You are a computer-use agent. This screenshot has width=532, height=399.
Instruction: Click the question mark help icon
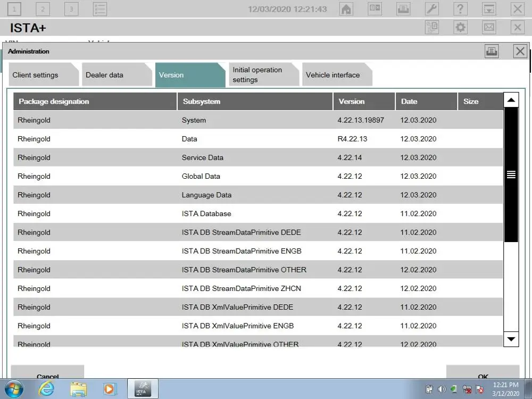tap(460, 9)
